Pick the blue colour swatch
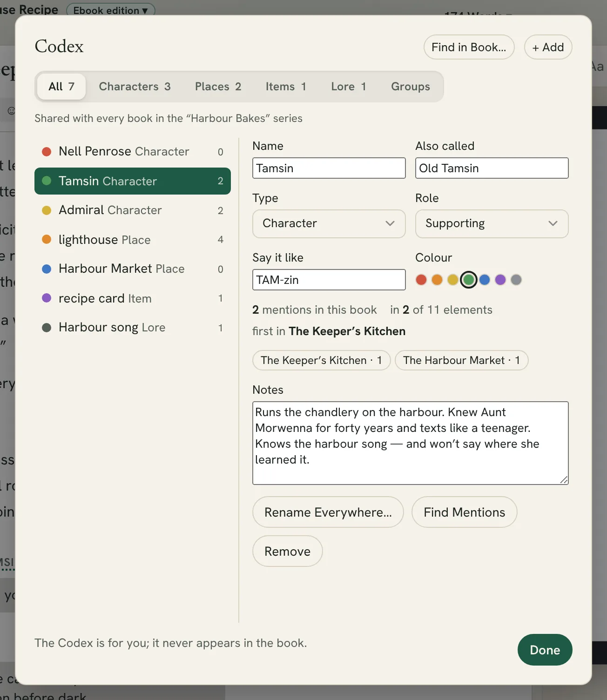The height and width of the screenshot is (700, 607). click(x=485, y=280)
